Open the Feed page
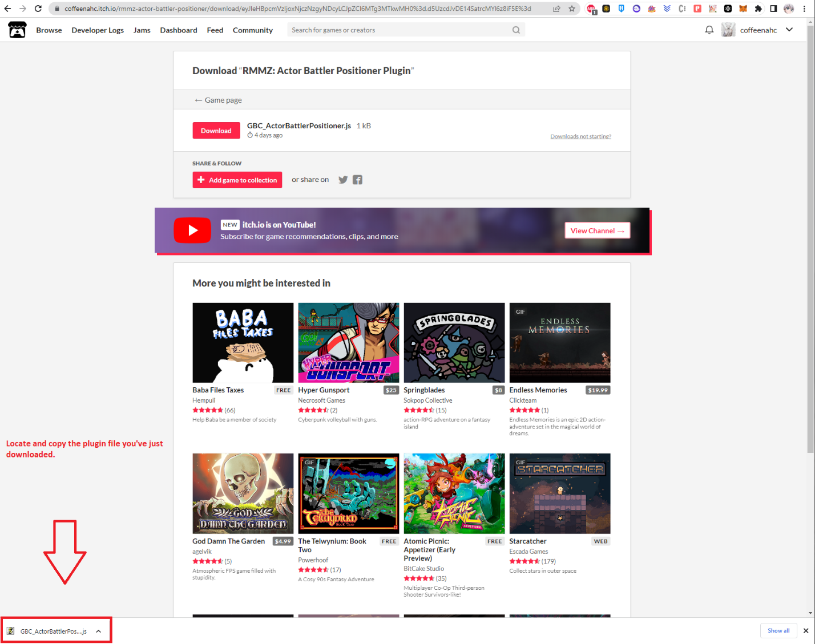The height and width of the screenshot is (644, 815). [215, 30]
